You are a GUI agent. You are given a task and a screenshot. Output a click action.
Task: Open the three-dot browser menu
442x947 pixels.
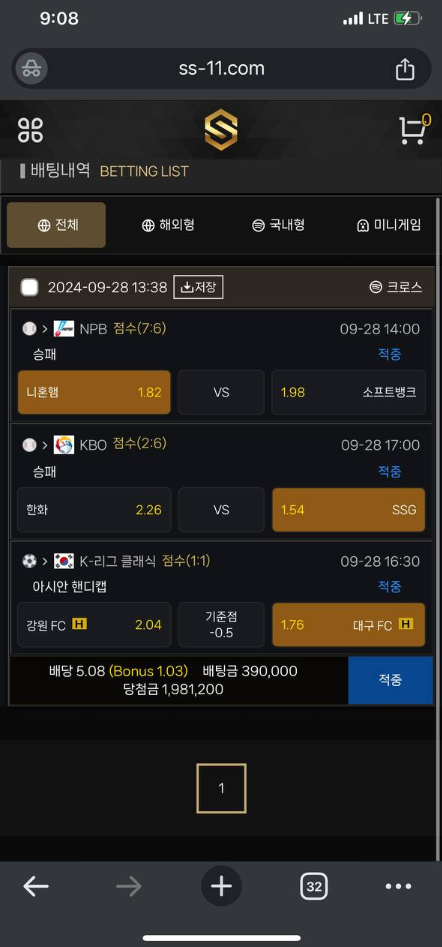(x=398, y=887)
